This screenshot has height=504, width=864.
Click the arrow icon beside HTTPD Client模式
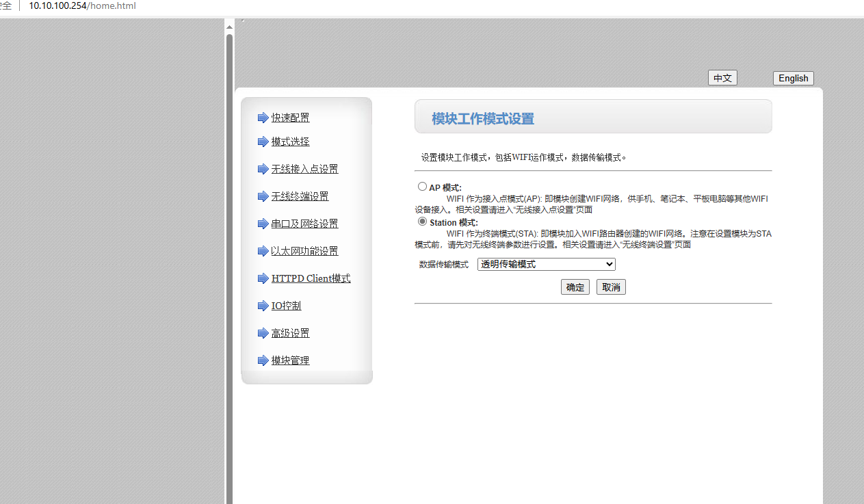(263, 278)
